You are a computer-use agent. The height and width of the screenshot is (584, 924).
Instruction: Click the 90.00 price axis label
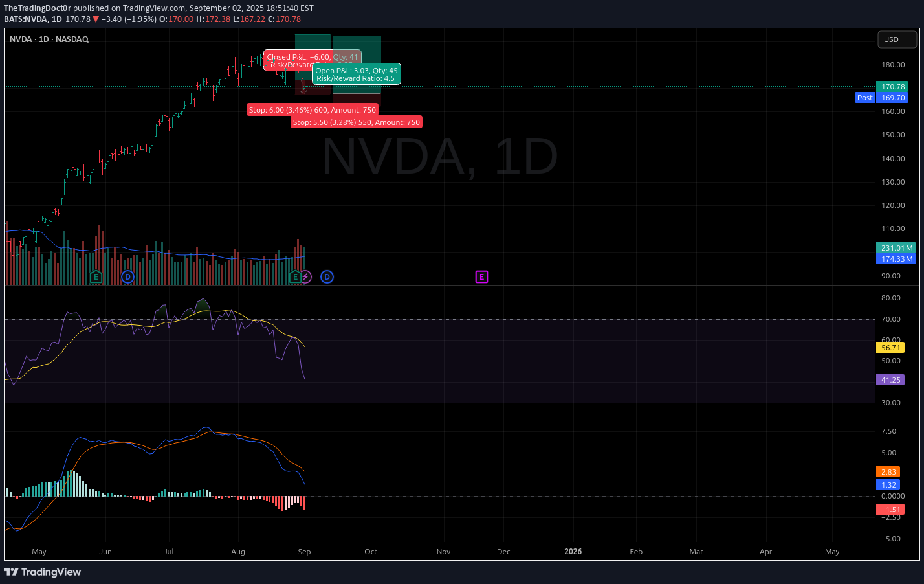[891, 276]
